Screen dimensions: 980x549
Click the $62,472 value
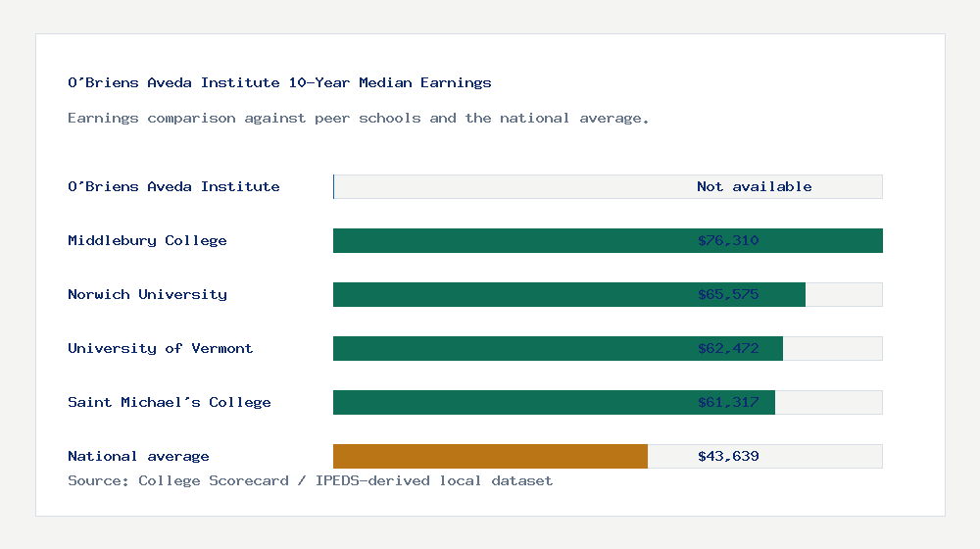pyautogui.click(x=728, y=348)
